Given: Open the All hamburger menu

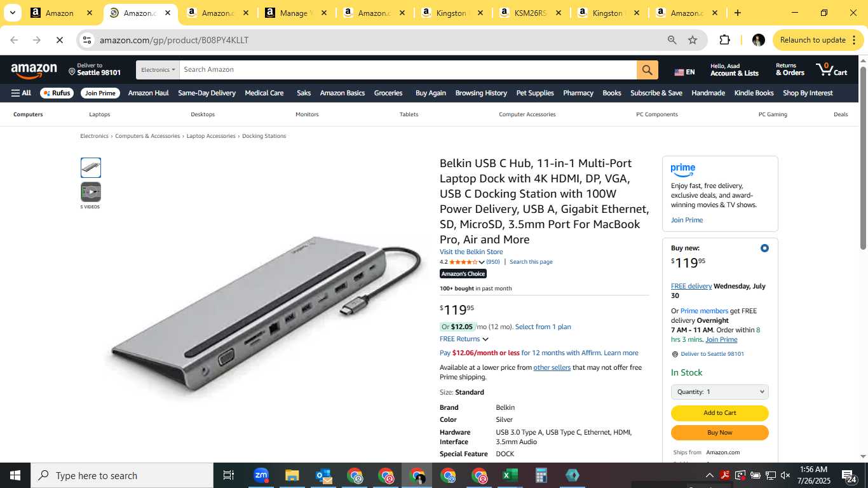Looking at the screenshot, I should point(21,93).
